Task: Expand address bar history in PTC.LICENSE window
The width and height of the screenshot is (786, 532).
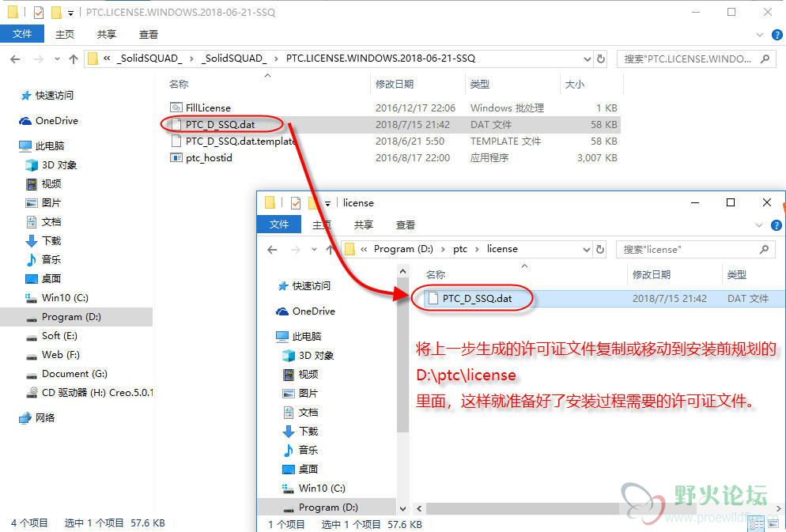Action: tap(588, 59)
